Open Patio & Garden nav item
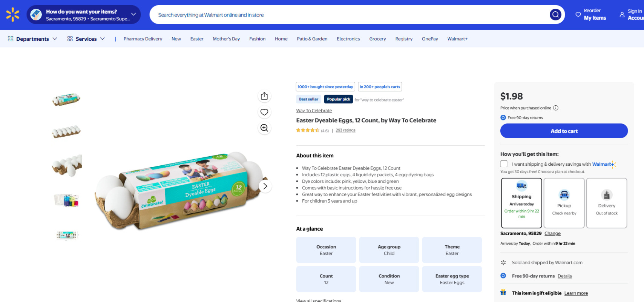This screenshot has width=644, height=302. 312,39
